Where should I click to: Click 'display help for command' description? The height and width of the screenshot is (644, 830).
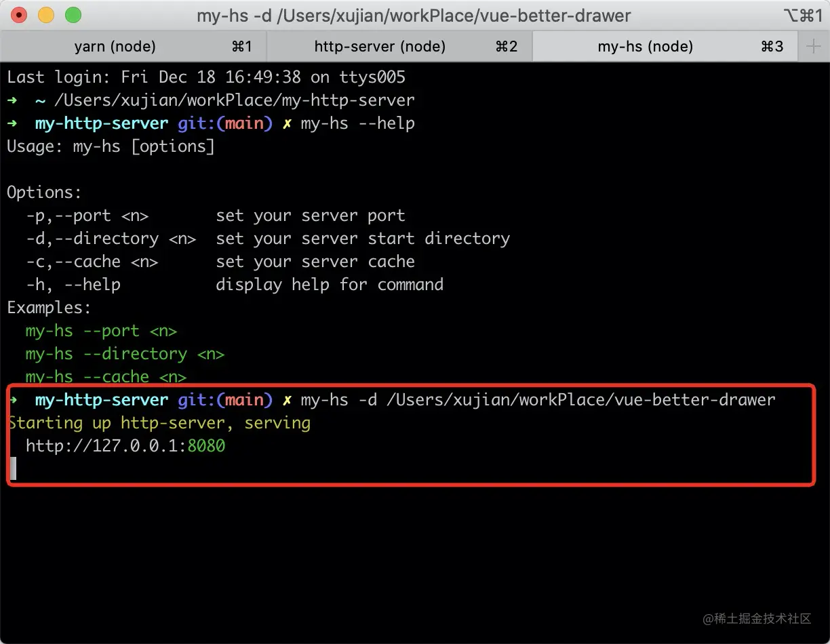tap(330, 285)
